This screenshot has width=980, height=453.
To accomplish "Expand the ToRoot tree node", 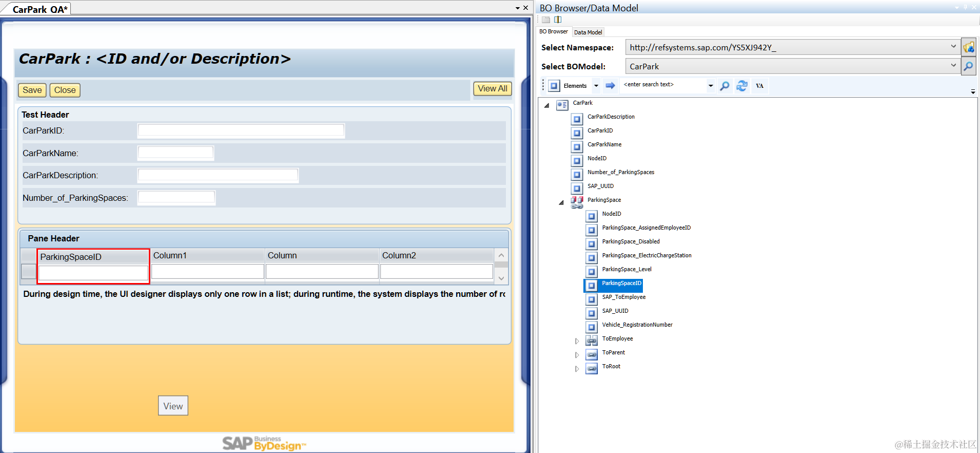I will [x=577, y=369].
